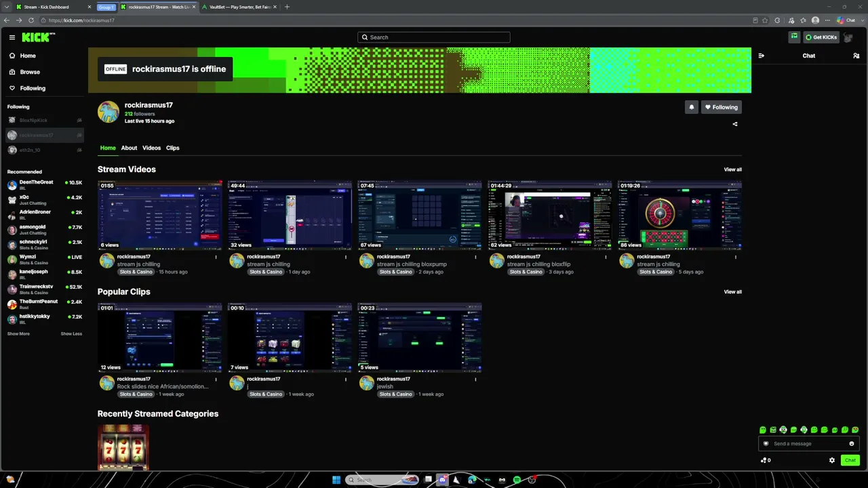Open the chat users list icon
Viewport: 868px width, 488px height.
[x=856, y=56]
